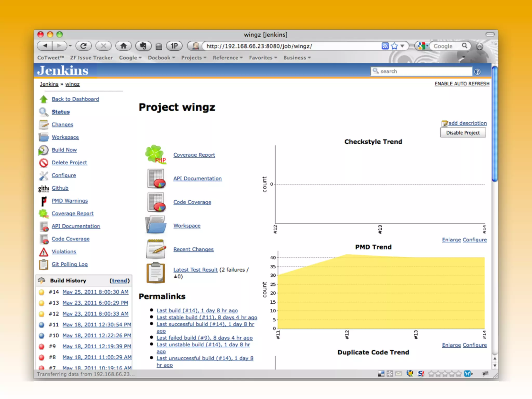Expand the Docbook bookmarks folder
Screen dimensions: 532x399
click(x=161, y=58)
